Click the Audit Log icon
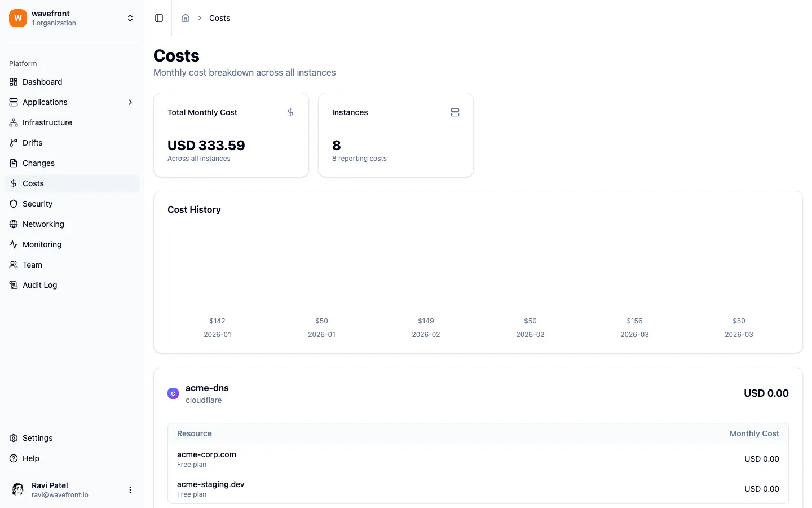The width and height of the screenshot is (812, 508). (13, 285)
